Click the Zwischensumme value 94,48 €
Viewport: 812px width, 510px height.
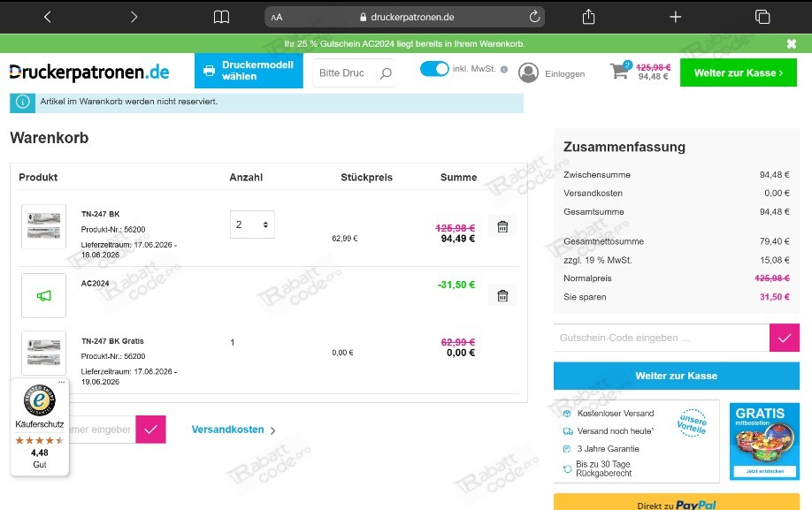(774, 175)
